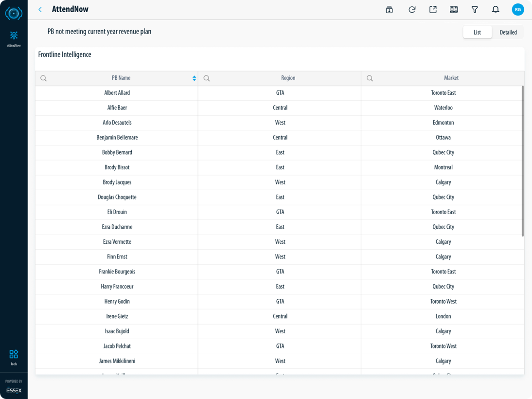Click the download icon in top toolbar
This screenshot has height=399, width=532.
tap(389, 10)
